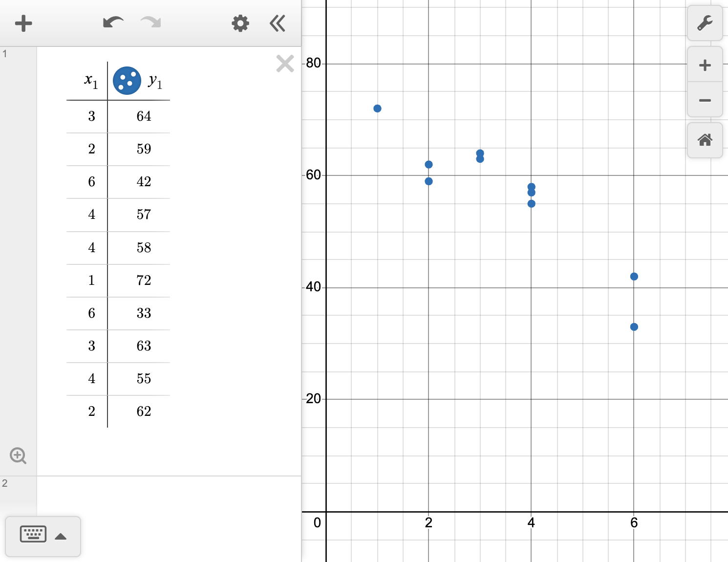
Task: Undo the last action
Action: (112, 22)
